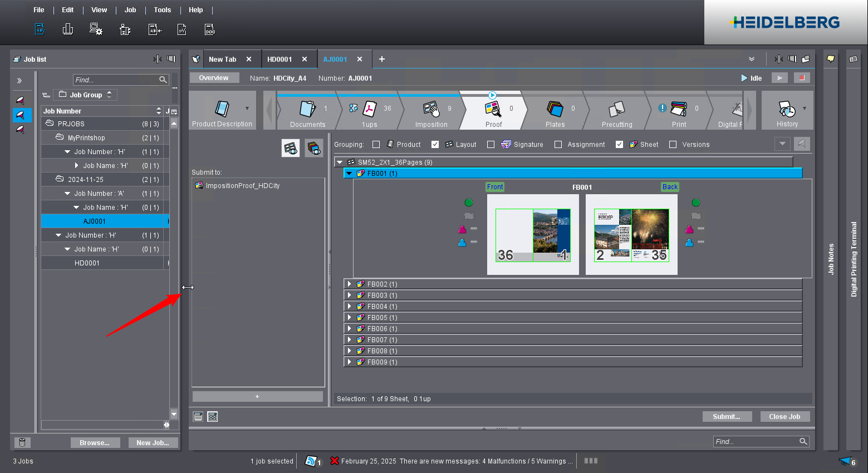Click the Proof workflow step icon

click(x=493, y=108)
